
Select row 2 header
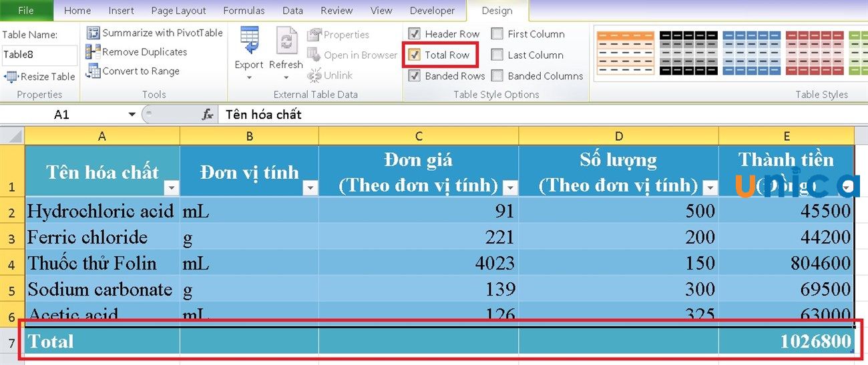point(12,211)
